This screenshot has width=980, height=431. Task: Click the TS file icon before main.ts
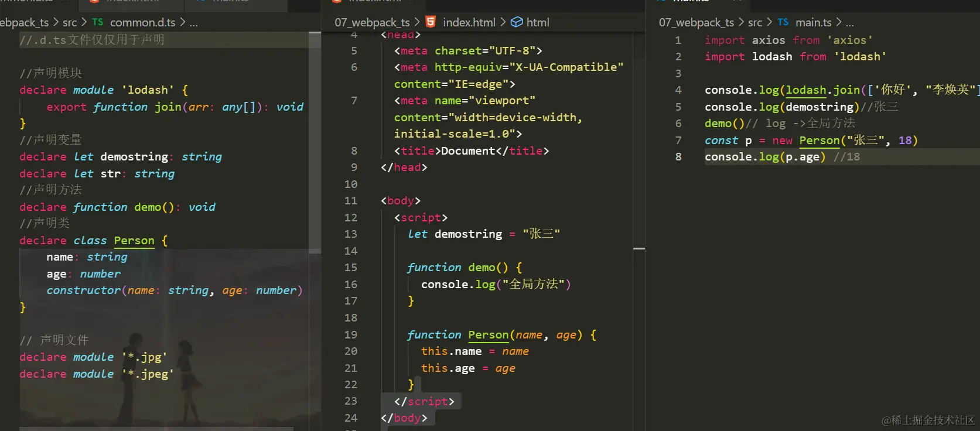point(783,22)
